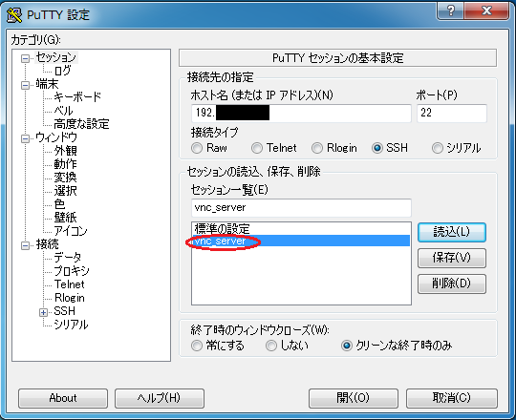Expand the SSH tree node

pyautogui.click(x=43, y=312)
